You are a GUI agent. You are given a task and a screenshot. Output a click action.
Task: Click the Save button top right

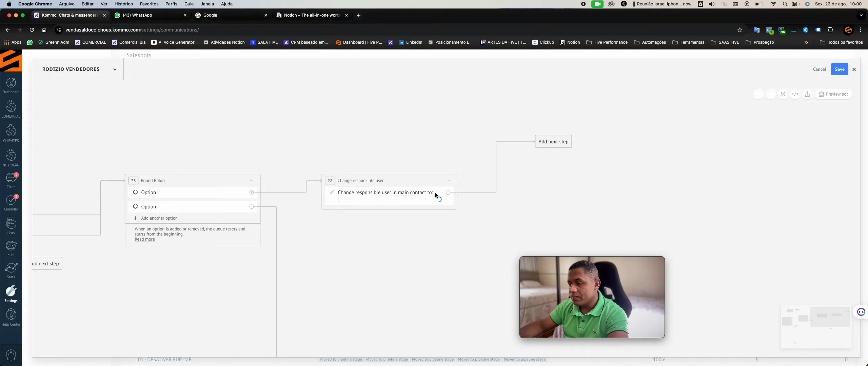tap(840, 69)
